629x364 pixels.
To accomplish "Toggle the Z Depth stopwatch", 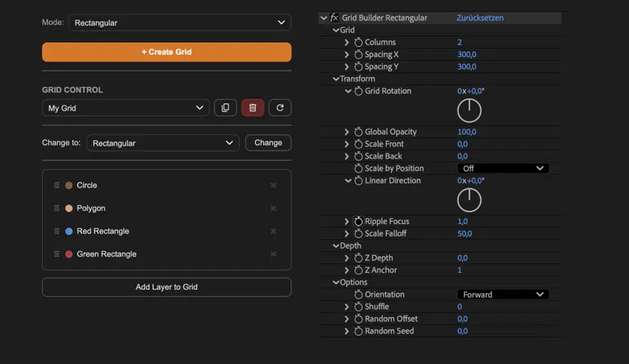I will coord(358,258).
